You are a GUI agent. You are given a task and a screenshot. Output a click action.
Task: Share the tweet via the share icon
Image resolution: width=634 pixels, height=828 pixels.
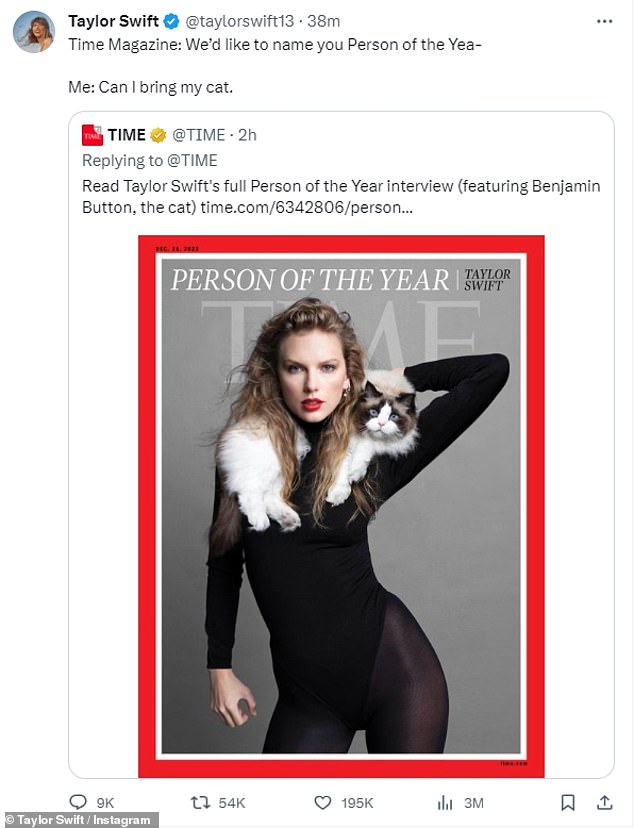[x=603, y=802]
